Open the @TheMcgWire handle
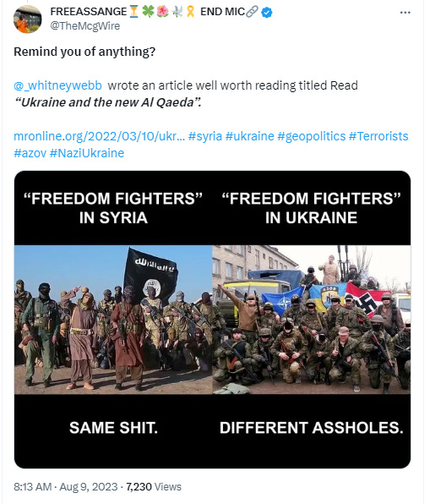Screen dimensions: 430x504 tap(85, 25)
